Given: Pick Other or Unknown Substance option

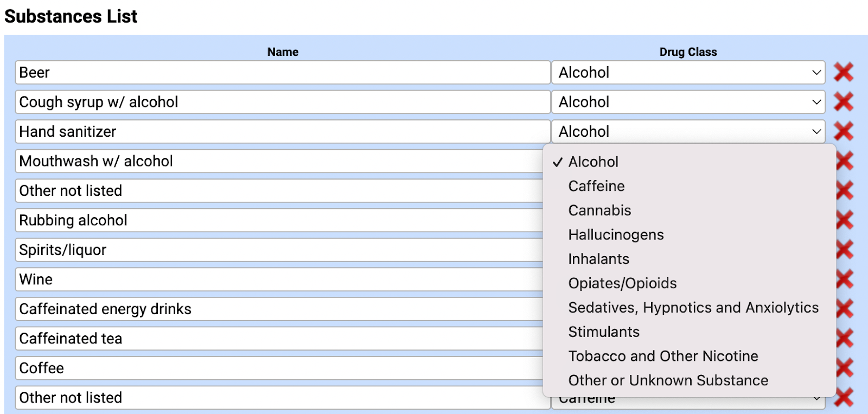Looking at the screenshot, I should click(668, 380).
